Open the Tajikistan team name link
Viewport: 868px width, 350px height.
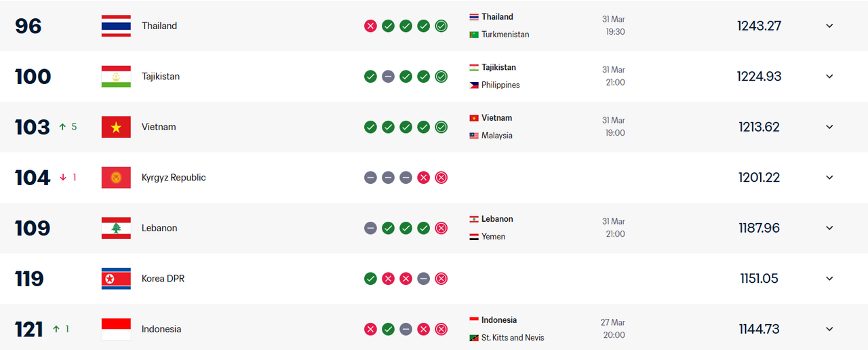point(161,77)
